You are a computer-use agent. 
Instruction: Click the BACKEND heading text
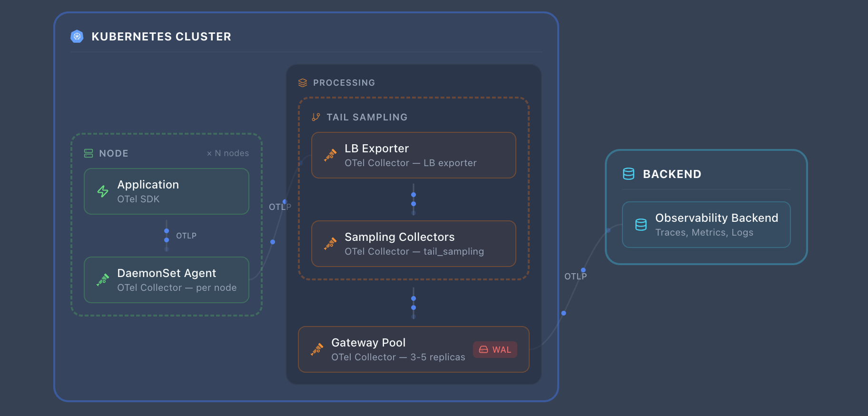click(x=672, y=174)
